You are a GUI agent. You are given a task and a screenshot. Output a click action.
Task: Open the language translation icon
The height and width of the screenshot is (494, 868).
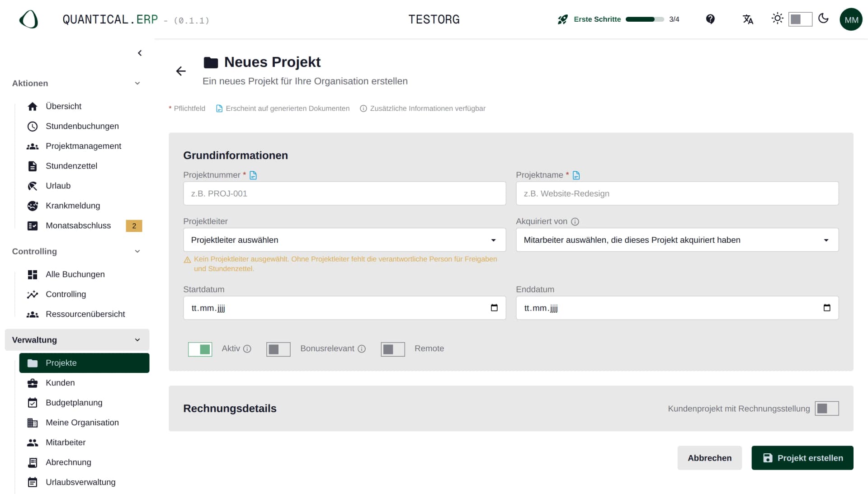(x=748, y=19)
